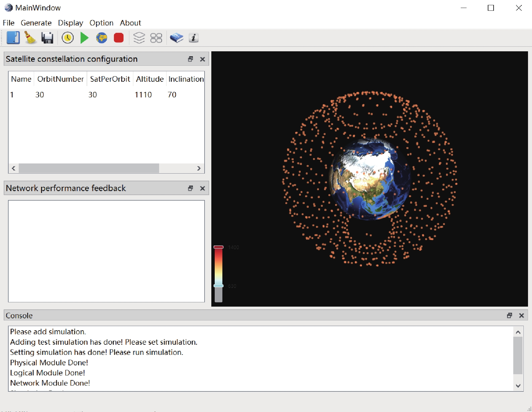Open the Display menu

tap(70, 23)
